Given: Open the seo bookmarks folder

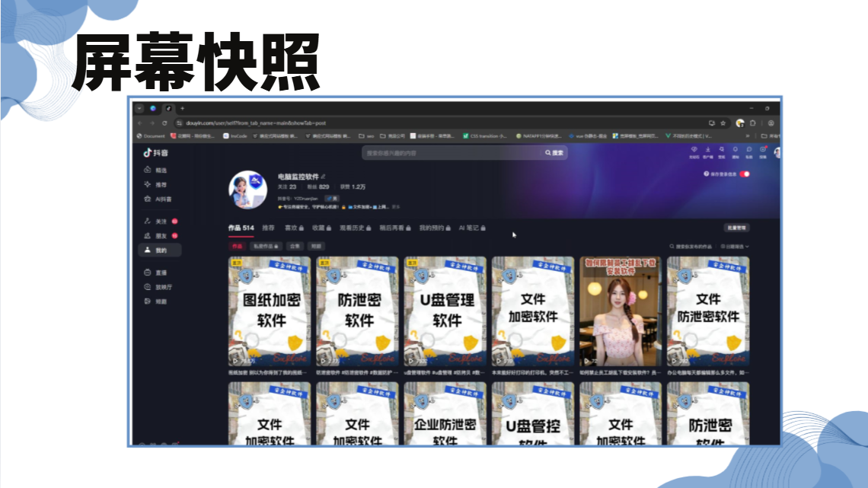Looking at the screenshot, I should [x=366, y=136].
